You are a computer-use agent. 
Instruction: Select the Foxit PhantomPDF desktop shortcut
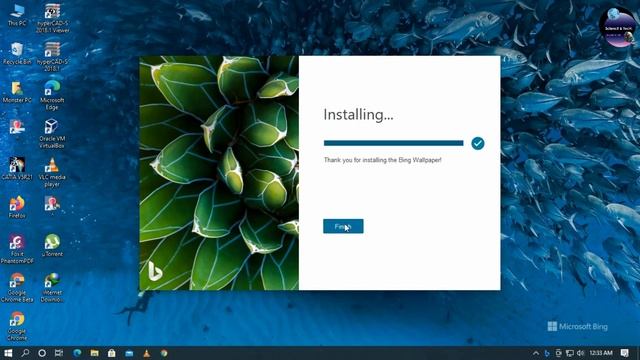point(17,249)
